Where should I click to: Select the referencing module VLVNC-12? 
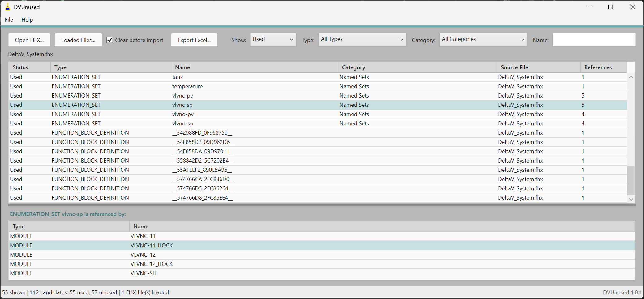pyautogui.click(x=322, y=255)
